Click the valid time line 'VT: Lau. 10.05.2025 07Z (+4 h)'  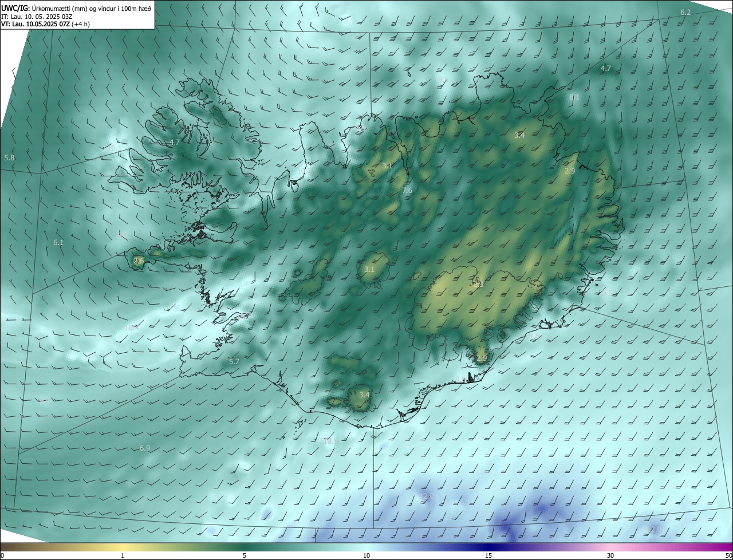[45, 24]
